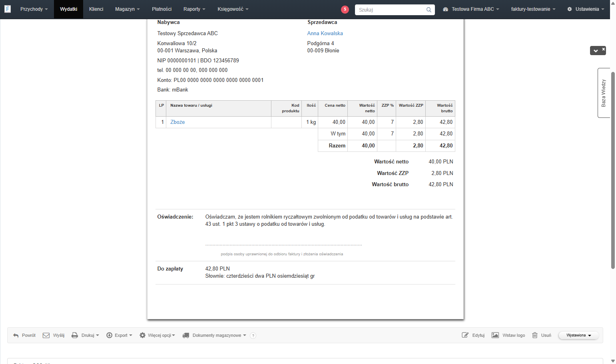Click the picture icon for Wstaw logo
616x364 pixels.
495,336
